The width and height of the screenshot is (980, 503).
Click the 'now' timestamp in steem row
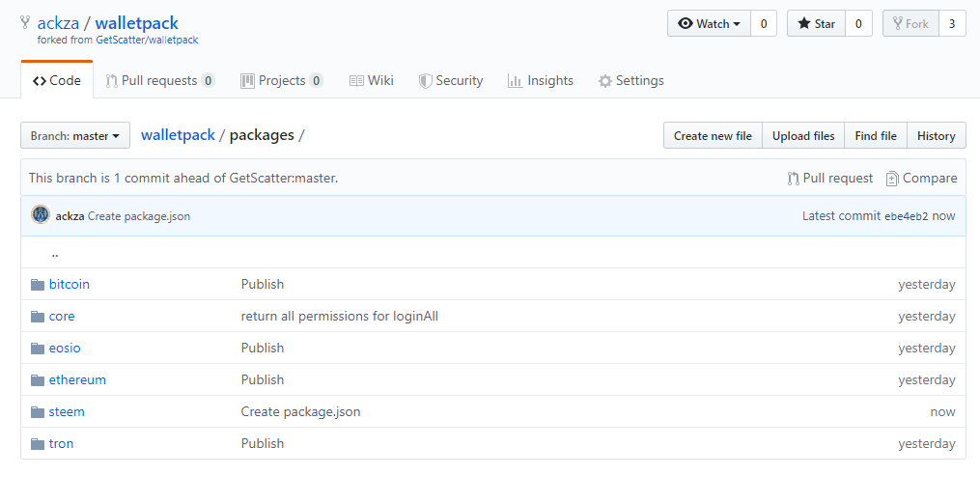click(x=942, y=412)
